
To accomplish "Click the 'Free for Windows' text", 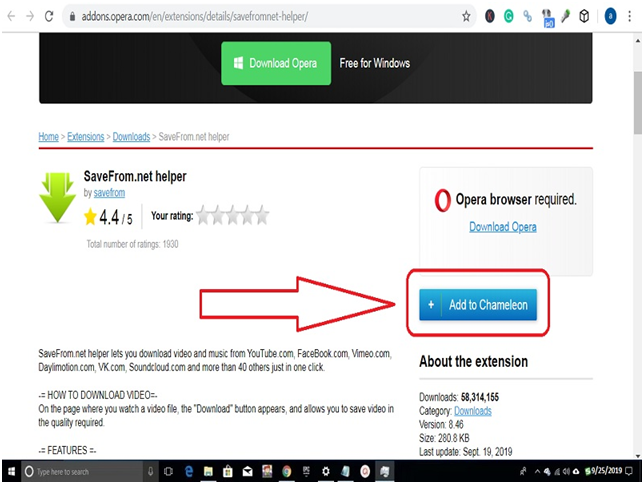I will (x=375, y=63).
